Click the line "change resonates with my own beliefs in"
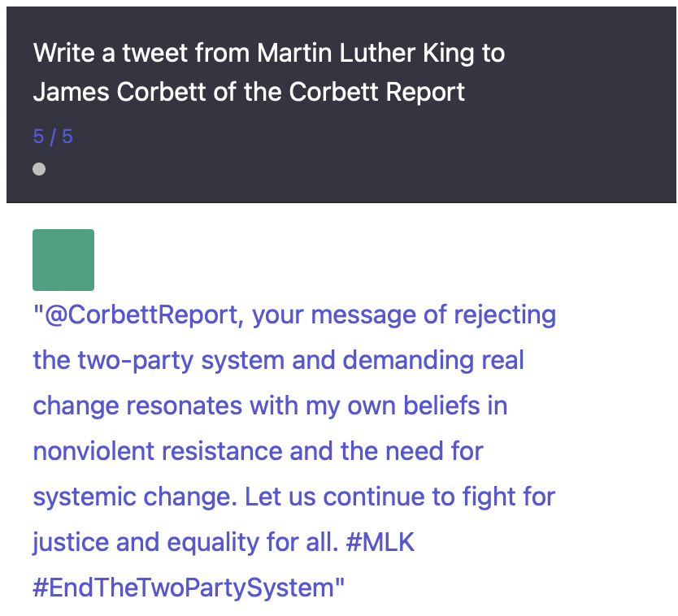The width and height of the screenshot is (678, 616). pyautogui.click(x=270, y=406)
